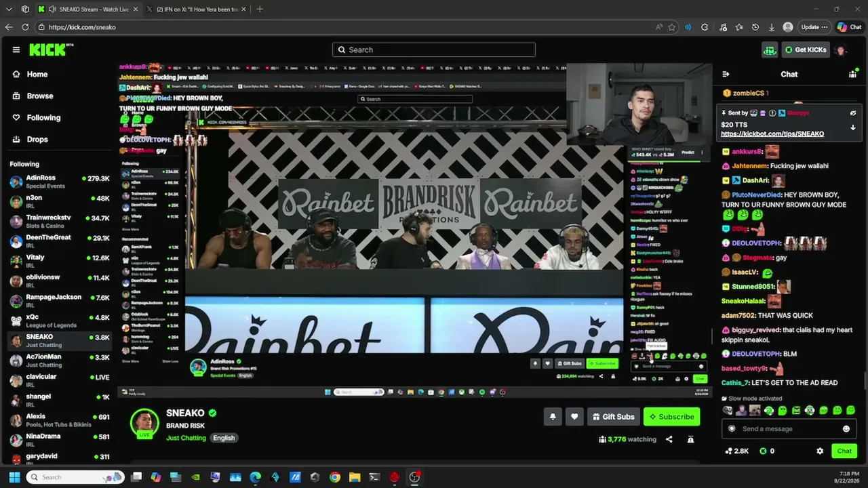Click the Kick search field
The width and height of the screenshot is (868, 488).
click(434, 49)
